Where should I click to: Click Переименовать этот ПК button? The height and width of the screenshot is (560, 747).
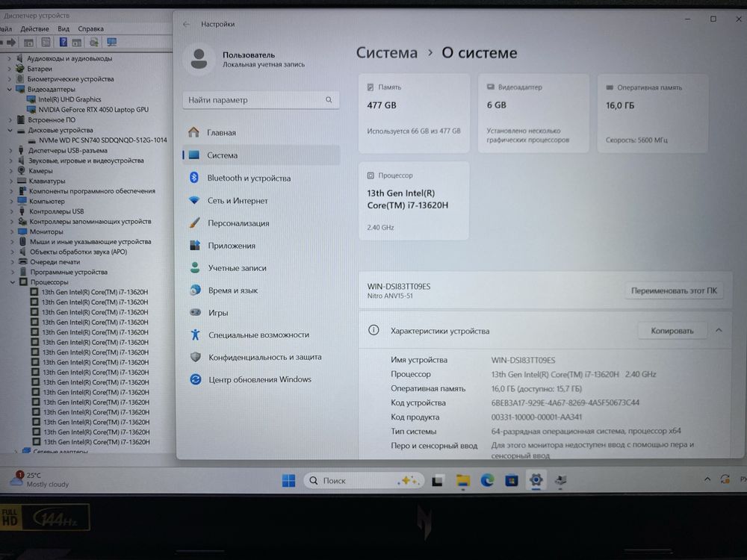(674, 290)
